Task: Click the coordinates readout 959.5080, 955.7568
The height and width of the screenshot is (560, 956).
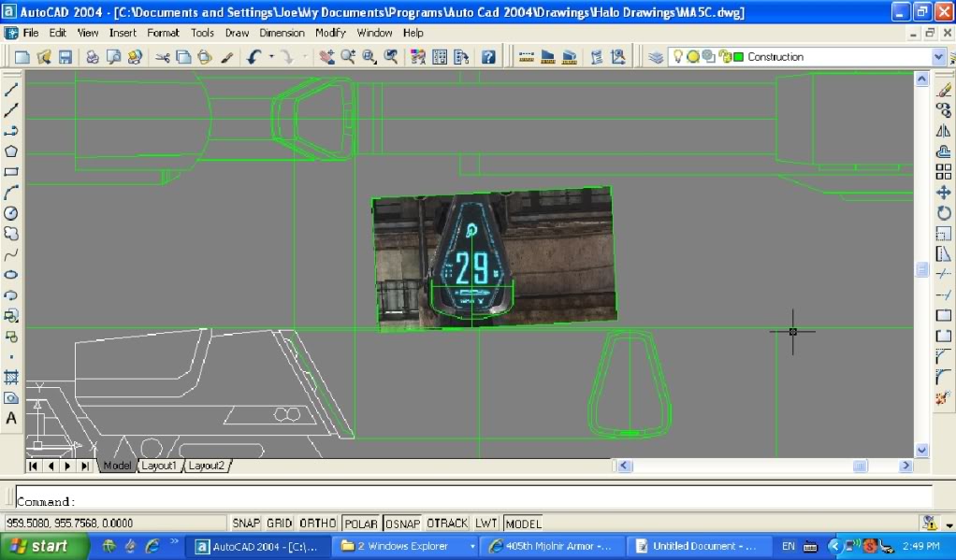Action: coord(69,524)
